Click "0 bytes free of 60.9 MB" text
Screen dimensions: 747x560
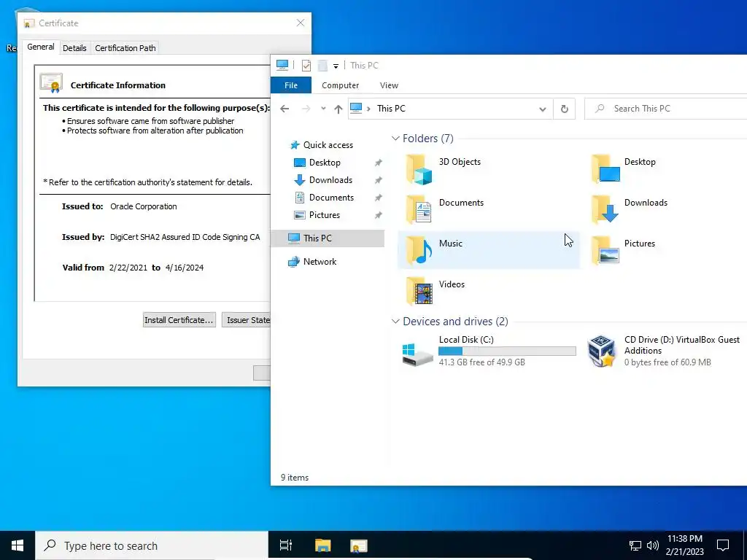tap(667, 362)
